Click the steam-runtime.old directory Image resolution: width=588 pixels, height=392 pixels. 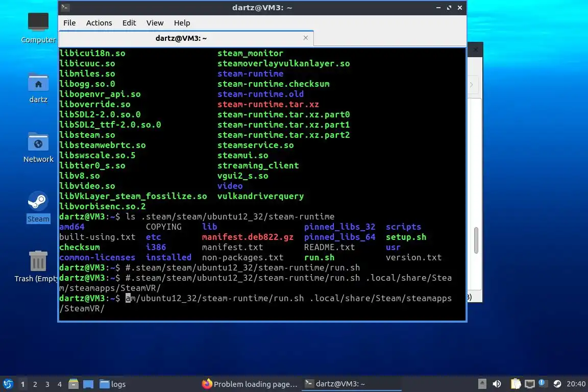[261, 94]
